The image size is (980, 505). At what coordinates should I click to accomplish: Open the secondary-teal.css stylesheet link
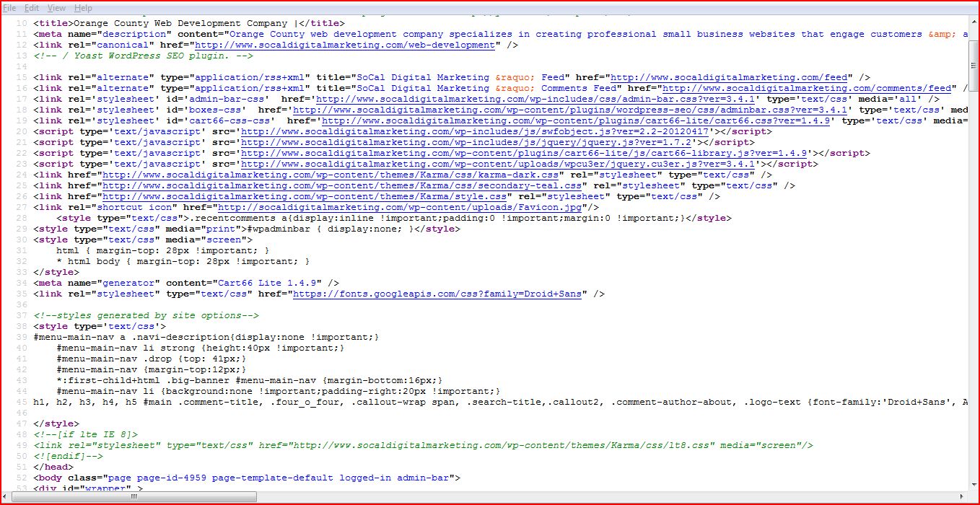(x=343, y=185)
